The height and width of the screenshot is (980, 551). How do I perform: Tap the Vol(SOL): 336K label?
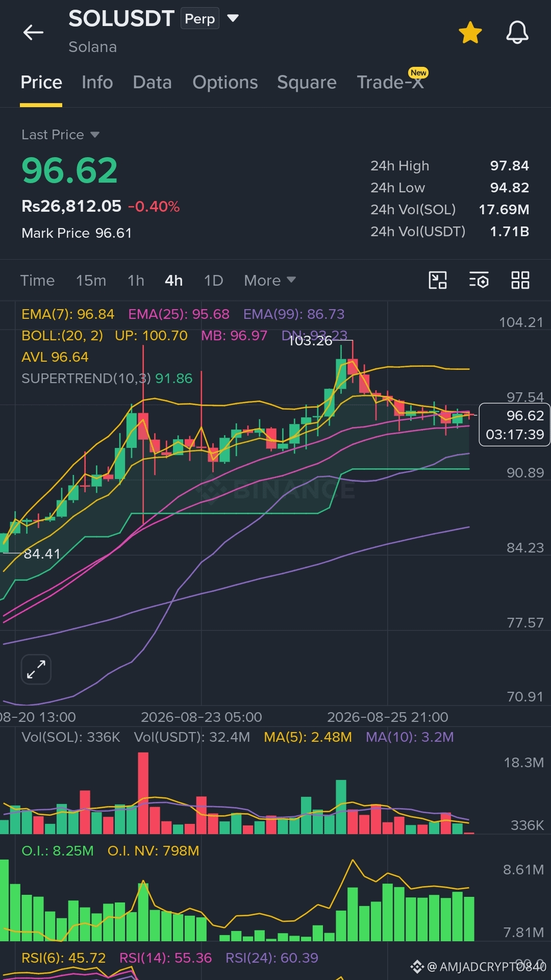click(x=71, y=737)
